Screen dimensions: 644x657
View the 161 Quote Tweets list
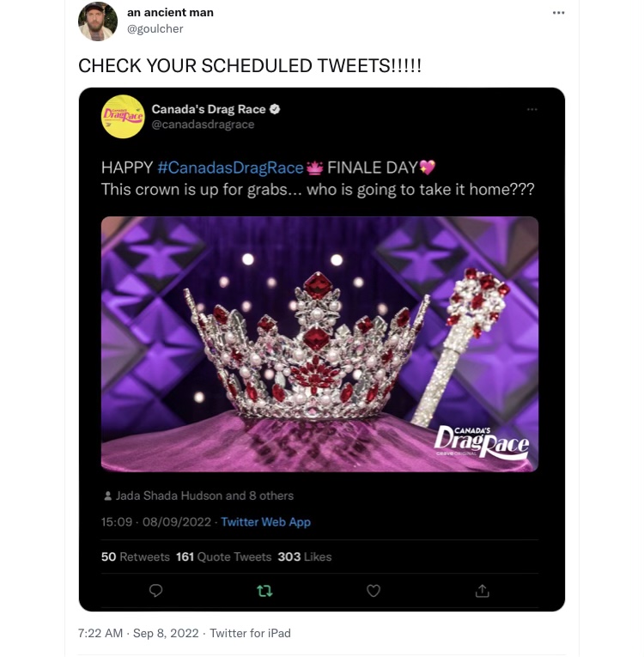223,557
